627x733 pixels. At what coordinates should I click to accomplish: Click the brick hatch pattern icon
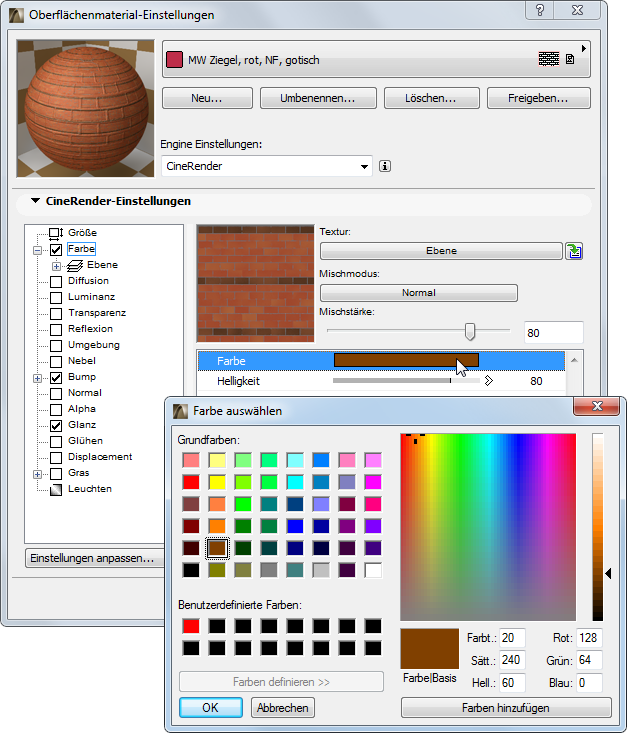pyautogui.click(x=548, y=59)
